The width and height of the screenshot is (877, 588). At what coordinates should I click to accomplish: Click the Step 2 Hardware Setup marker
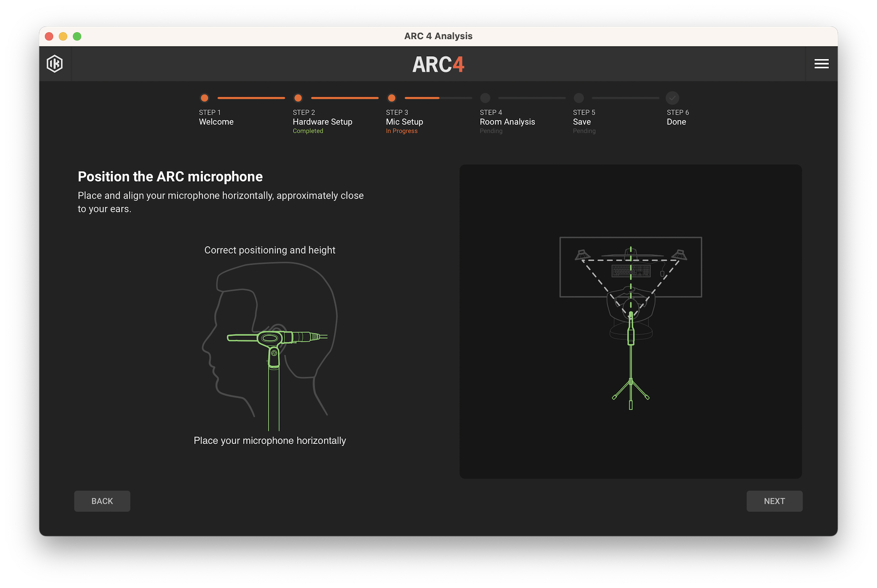[298, 98]
